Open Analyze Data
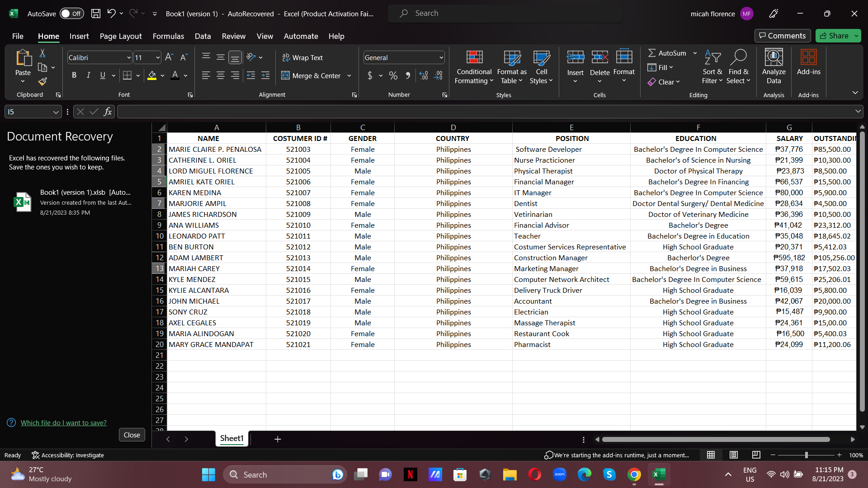The height and width of the screenshot is (488, 868). 774,67
